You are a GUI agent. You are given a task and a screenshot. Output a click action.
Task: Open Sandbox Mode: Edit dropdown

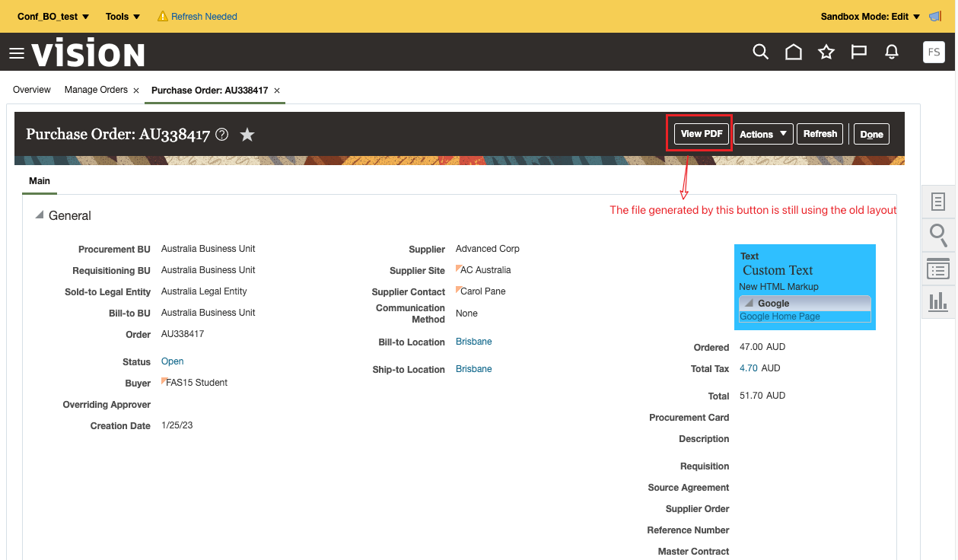(870, 16)
